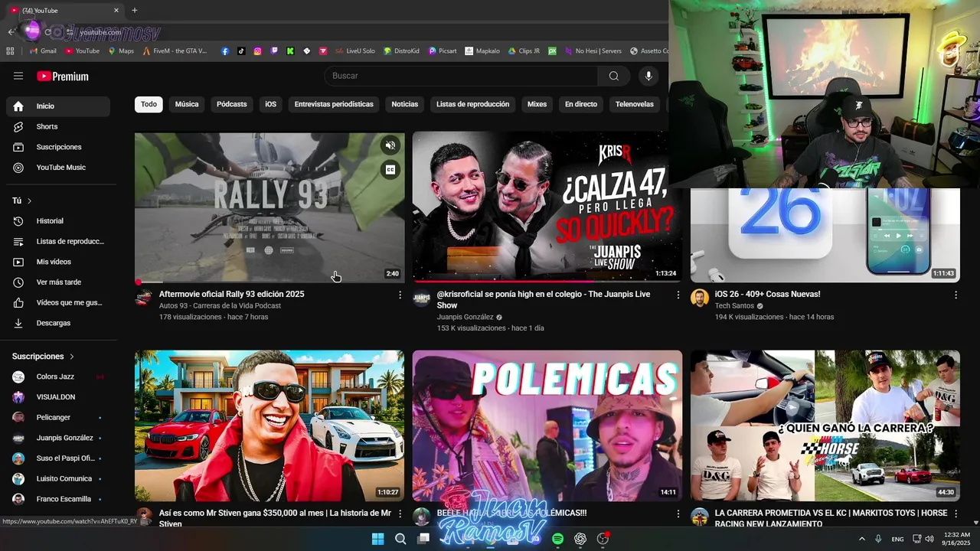Unmute the Rally 93 video preview
Screen dimensions: 980x551
[x=390, y=145]
